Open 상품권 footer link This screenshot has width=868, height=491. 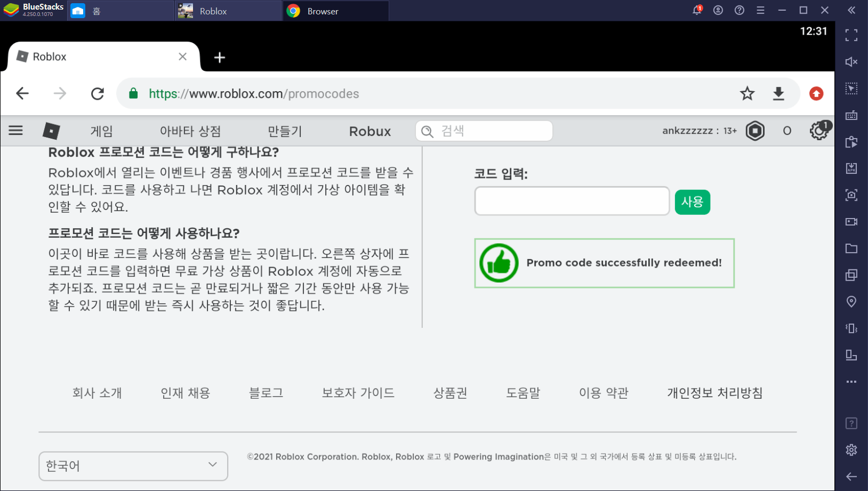coord(451,393)
